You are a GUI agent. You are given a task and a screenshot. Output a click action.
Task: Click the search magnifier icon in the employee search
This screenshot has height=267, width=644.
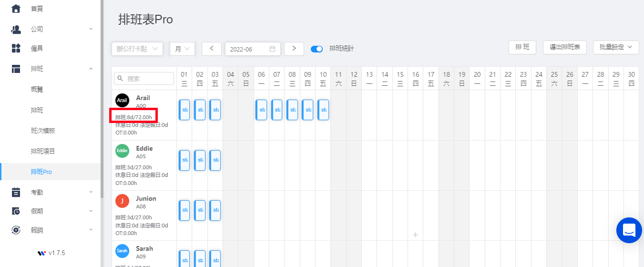[x=121, y=78]
